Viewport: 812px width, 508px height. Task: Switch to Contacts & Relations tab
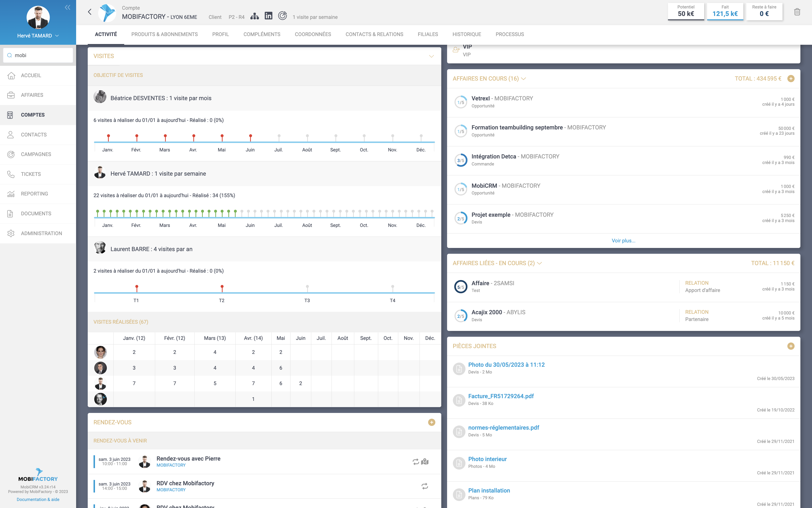tap(374, 34)
